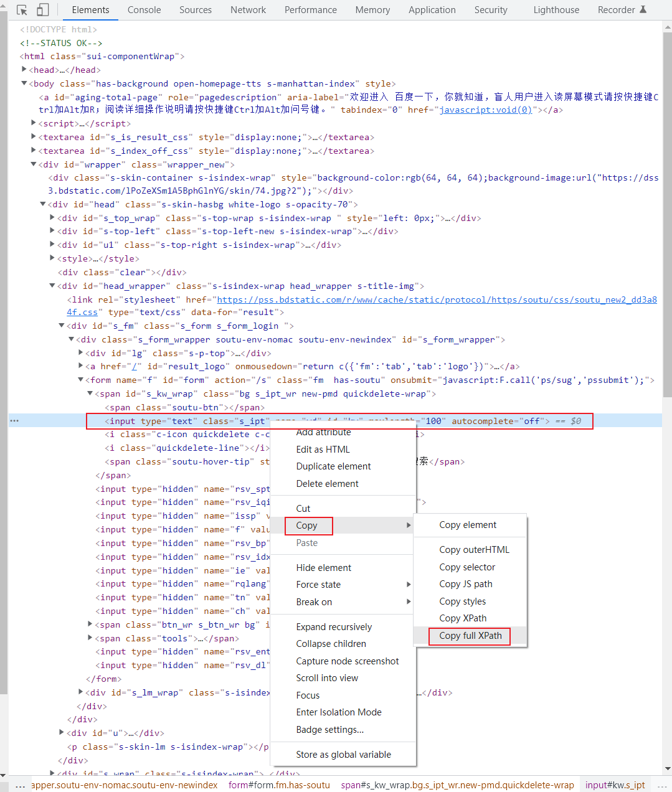Select the Elements tab
Viewport: 672px width, 792px height.
tap(90, 10)
